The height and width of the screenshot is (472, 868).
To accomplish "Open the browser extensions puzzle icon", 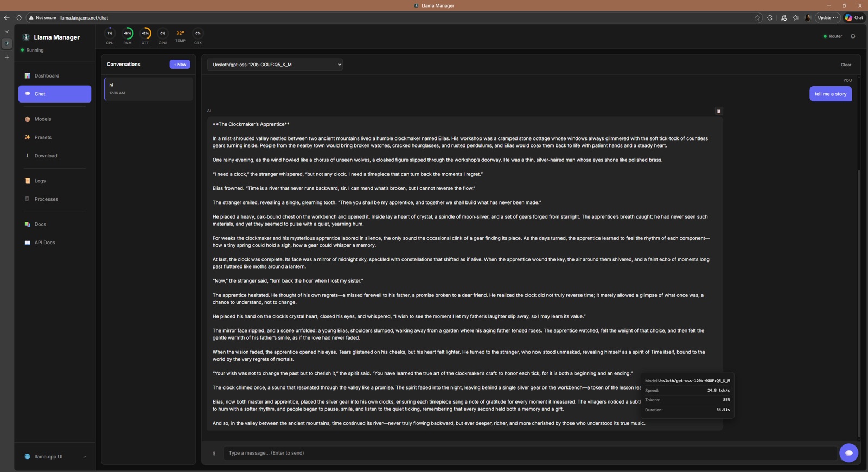I will click(x=770, y=18).
